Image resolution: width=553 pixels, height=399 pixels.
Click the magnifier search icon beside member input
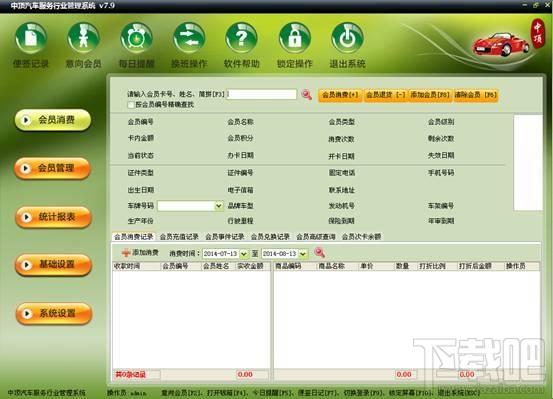click(x=307, y=95)
